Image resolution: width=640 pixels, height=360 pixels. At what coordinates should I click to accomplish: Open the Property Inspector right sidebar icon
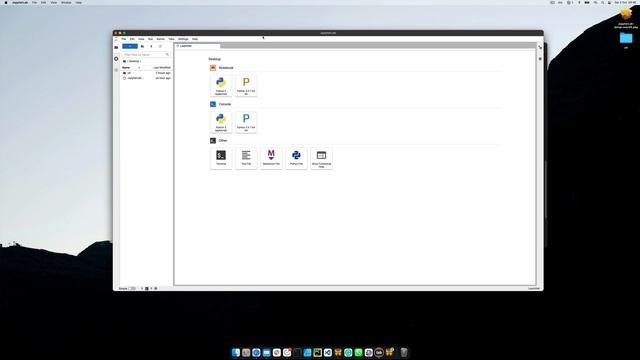(x=540, y=47)
